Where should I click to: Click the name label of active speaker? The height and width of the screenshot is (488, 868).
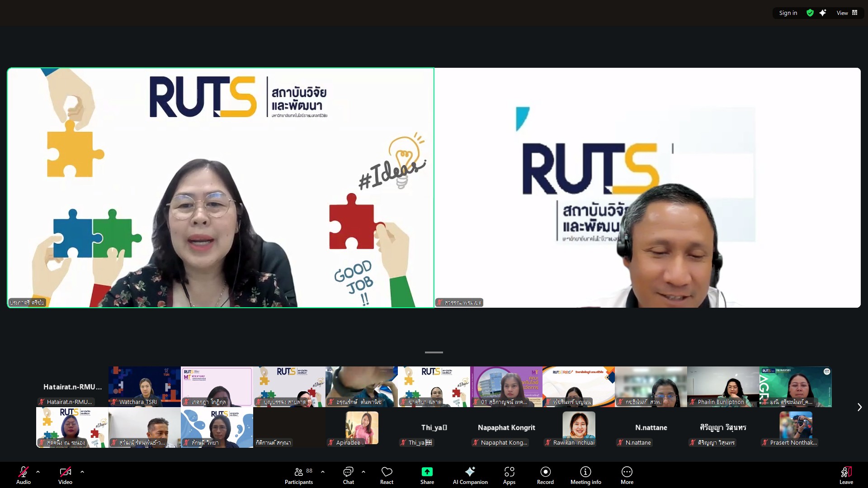(27, 302)
